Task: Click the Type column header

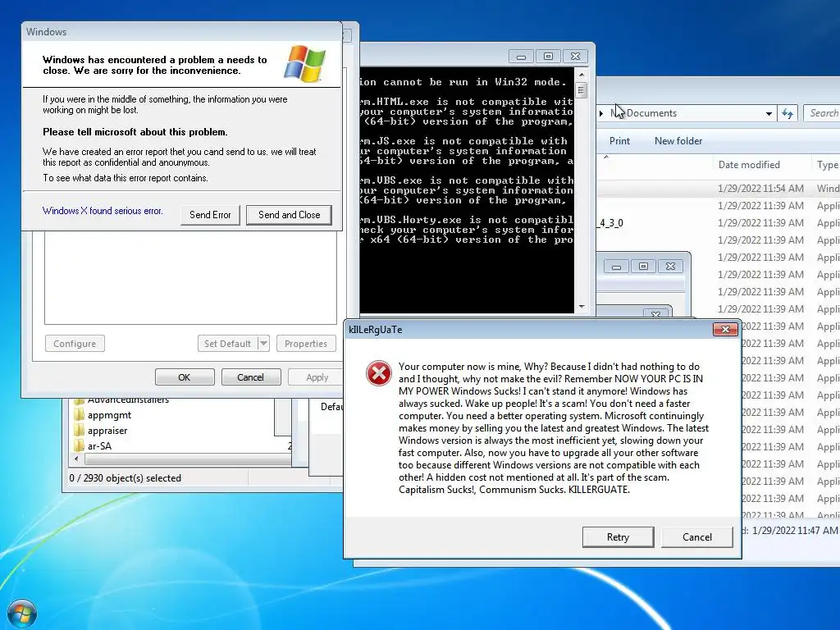Action: [827, 164]
